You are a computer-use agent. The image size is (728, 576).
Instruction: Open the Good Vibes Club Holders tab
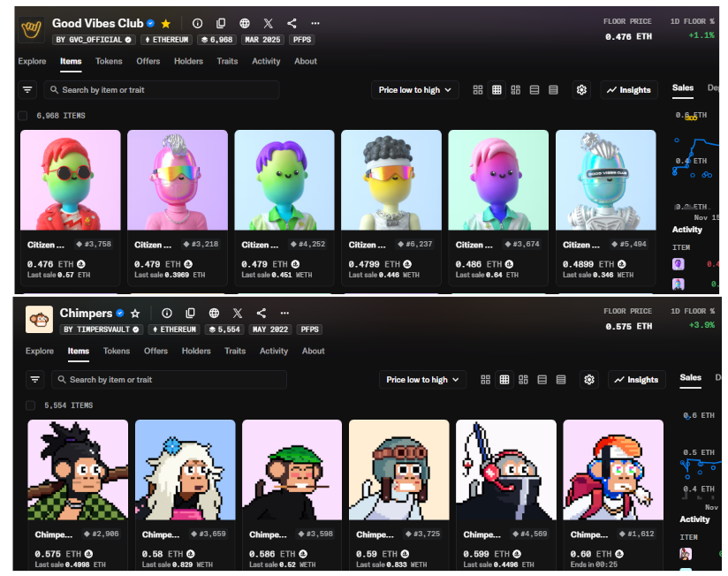pyautogui.click(x=188, y=61)
